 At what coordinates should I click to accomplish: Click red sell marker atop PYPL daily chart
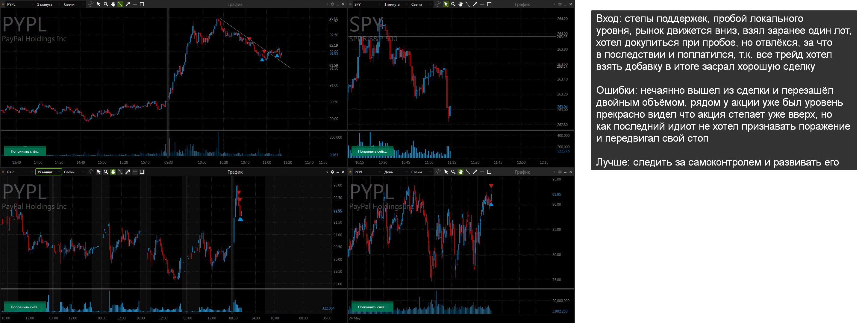pyautogui.click(x=491, y=186)
